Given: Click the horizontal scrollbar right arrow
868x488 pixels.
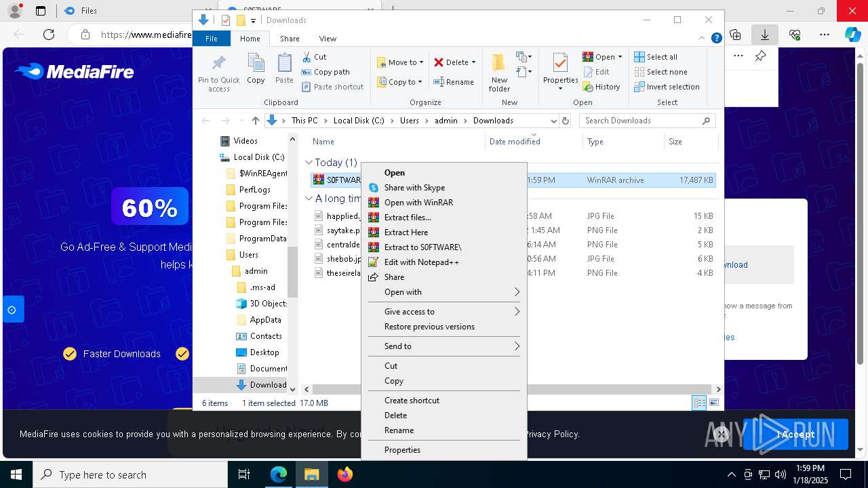Looking at the screenshot, I should (x=718, y=389).
